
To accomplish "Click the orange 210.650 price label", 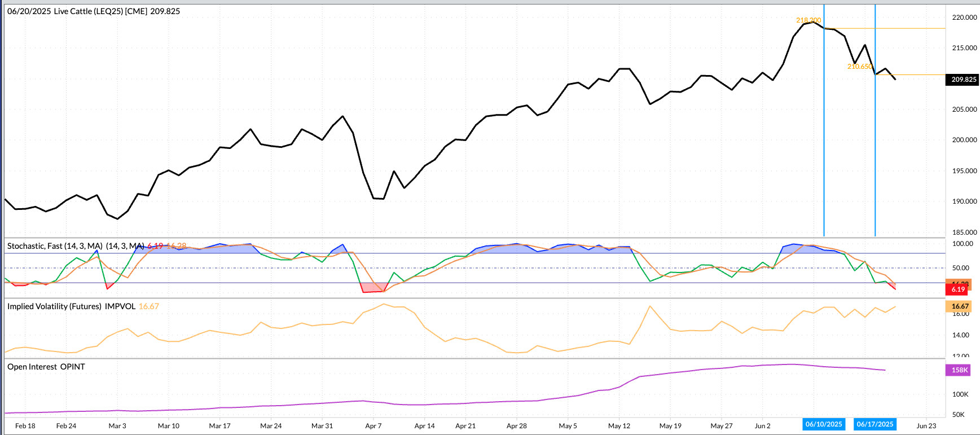I will click(x=859, y=67).
